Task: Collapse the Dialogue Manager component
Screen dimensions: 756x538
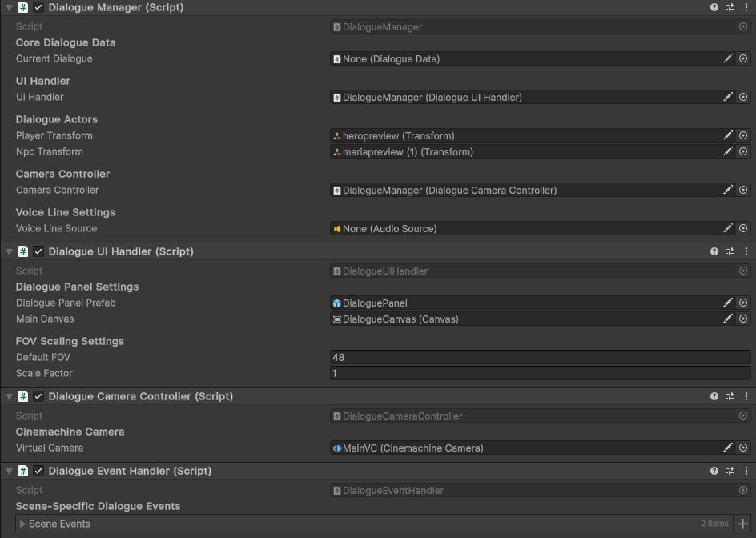Action: [x=9, y=8]
